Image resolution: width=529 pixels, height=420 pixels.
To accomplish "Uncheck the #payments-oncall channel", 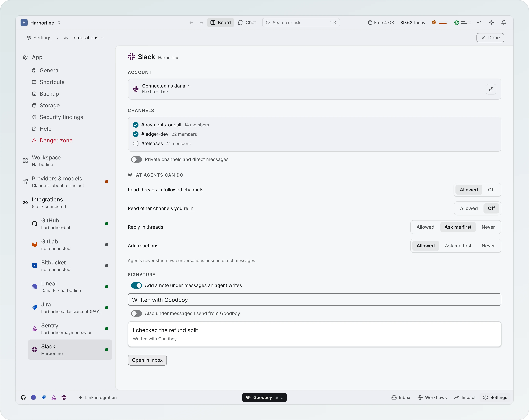I will click(x=136, y=125).
